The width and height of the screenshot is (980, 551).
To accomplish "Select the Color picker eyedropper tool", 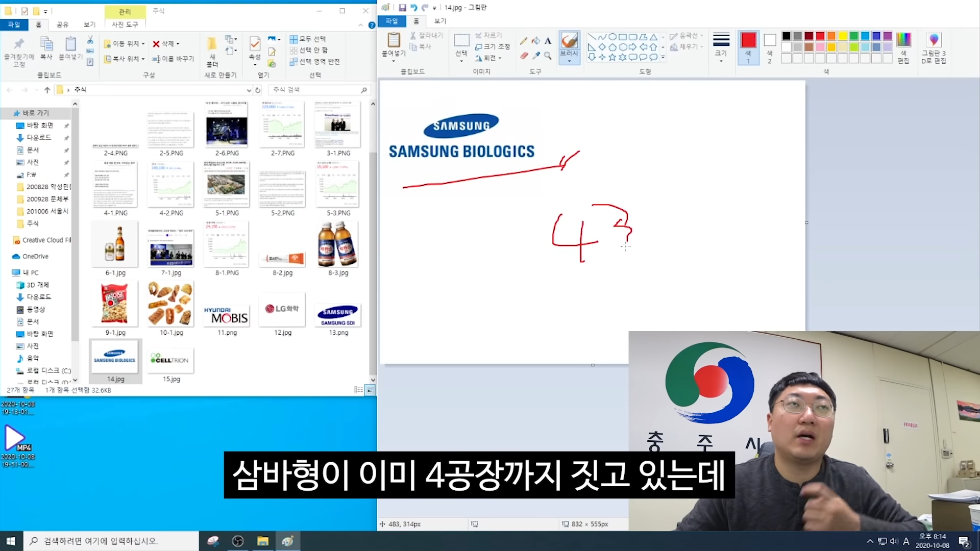I will [x=535, y=56].
